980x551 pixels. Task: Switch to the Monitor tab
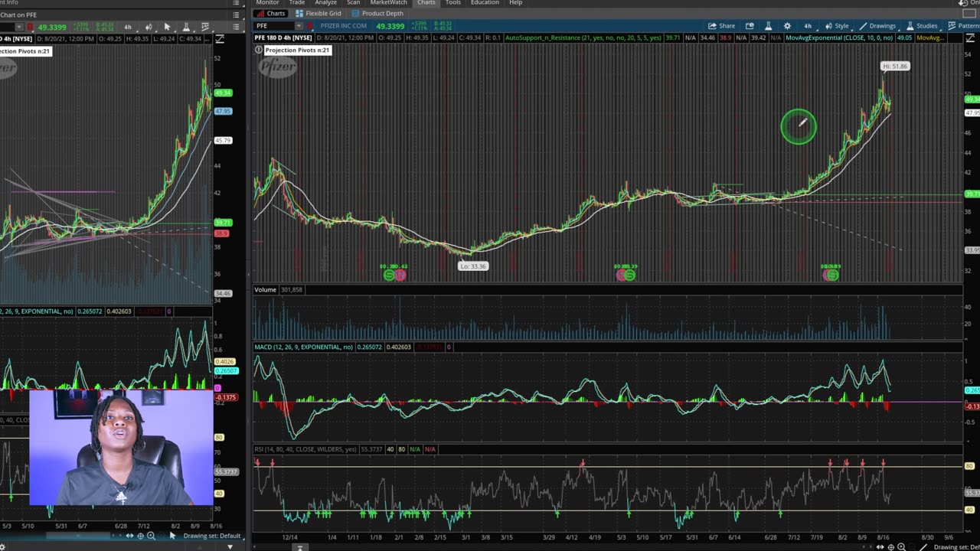tap(267, 3)
